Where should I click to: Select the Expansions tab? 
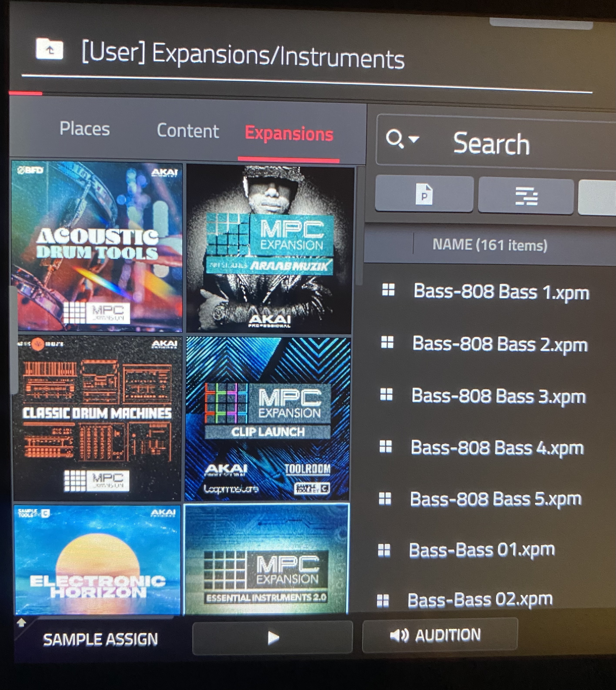[x=289, y=134]
